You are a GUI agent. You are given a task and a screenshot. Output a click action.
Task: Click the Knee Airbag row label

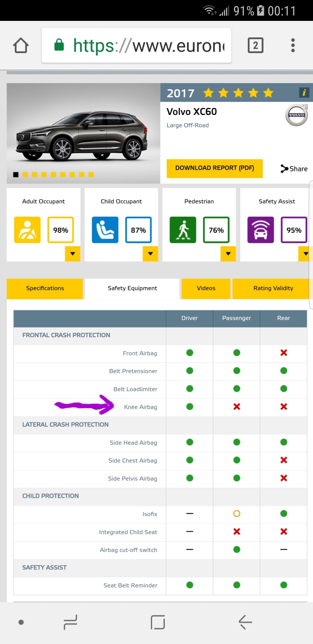[x=140, y=407]
